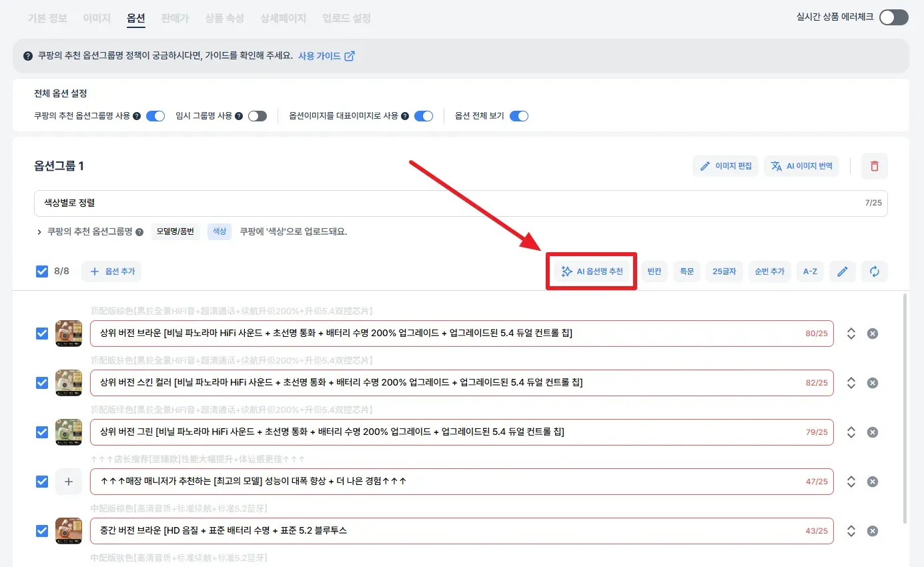Open the 사용 가이드 link

click(326, 56)
